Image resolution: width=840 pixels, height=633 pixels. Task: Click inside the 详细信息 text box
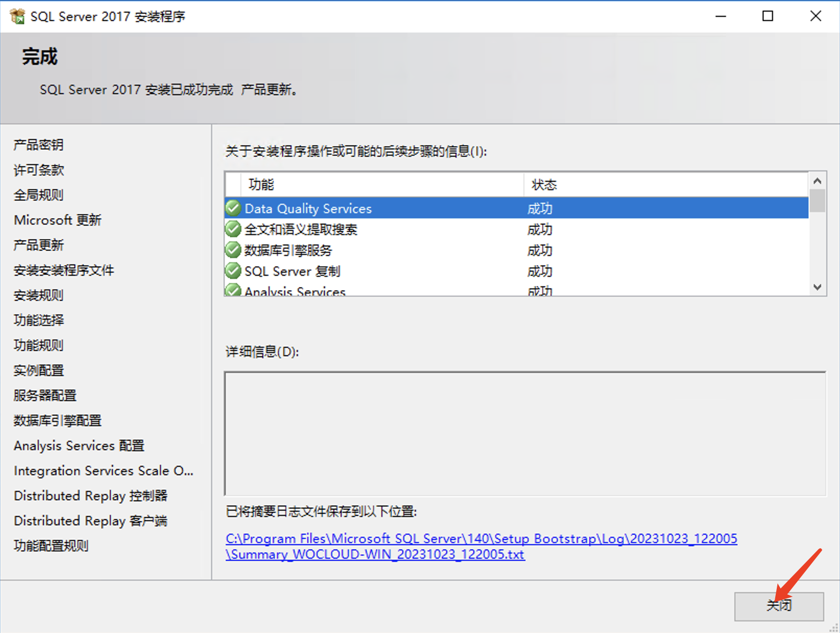(524, 433)
